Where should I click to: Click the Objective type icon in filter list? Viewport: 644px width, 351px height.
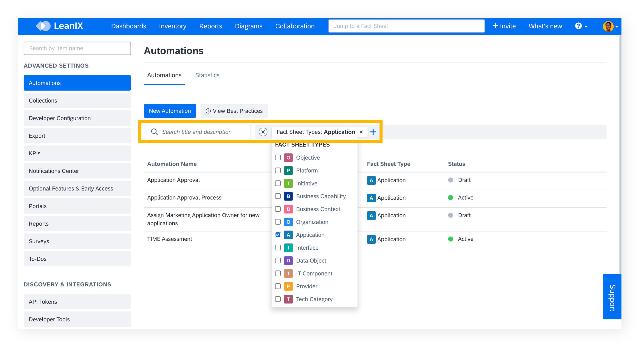click(x=288, y=158)
